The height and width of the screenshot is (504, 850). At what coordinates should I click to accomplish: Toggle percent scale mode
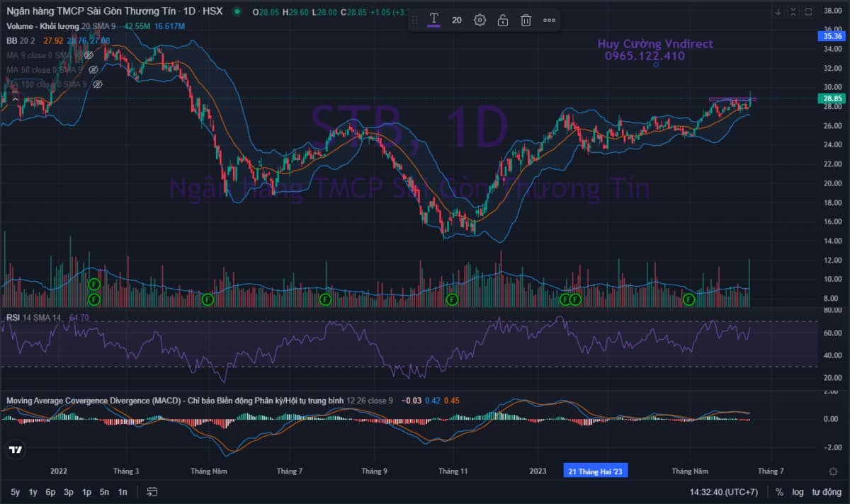coord(779,492)
